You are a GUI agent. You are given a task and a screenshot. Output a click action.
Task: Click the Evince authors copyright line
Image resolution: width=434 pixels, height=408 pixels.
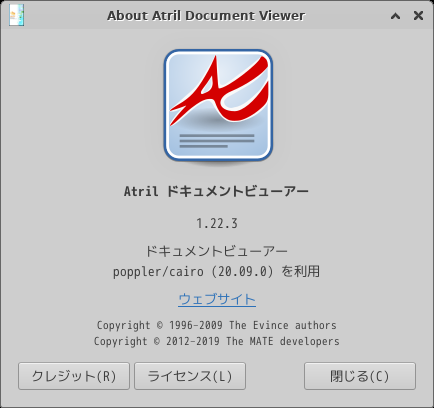pyautogui.click(x=217, y=325)
